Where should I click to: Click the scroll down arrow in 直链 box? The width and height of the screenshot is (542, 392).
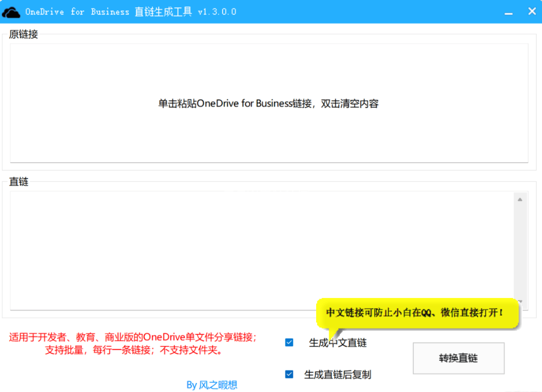(520, 302)
